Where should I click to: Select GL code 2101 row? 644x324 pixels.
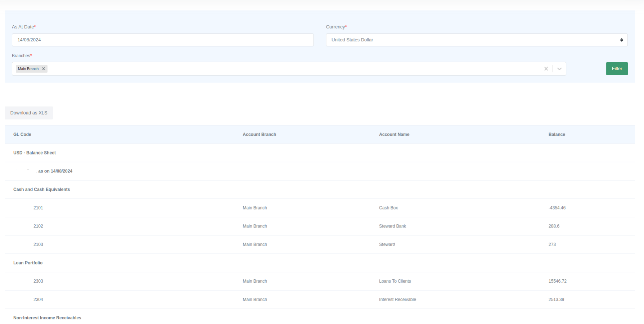coord(38,208)
